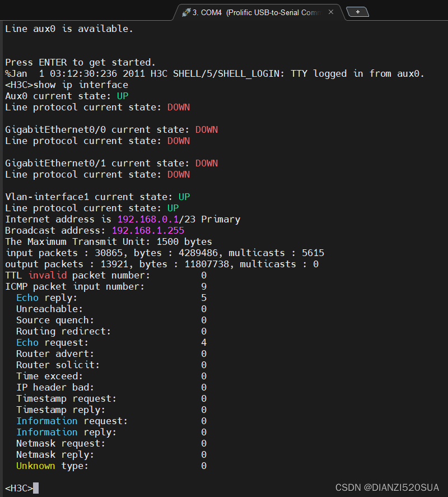Click the cursor at the bottom H3C prompt
This screenshot has width=448, height=497.
click(36, 488)
